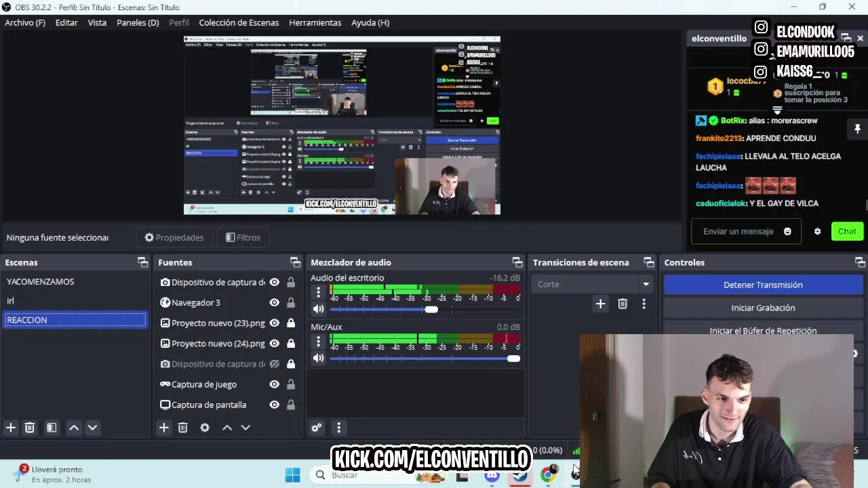Undock the Mezclador de audio panel
The height and width of the screenshot is (488, 868).
click(517, 262)
